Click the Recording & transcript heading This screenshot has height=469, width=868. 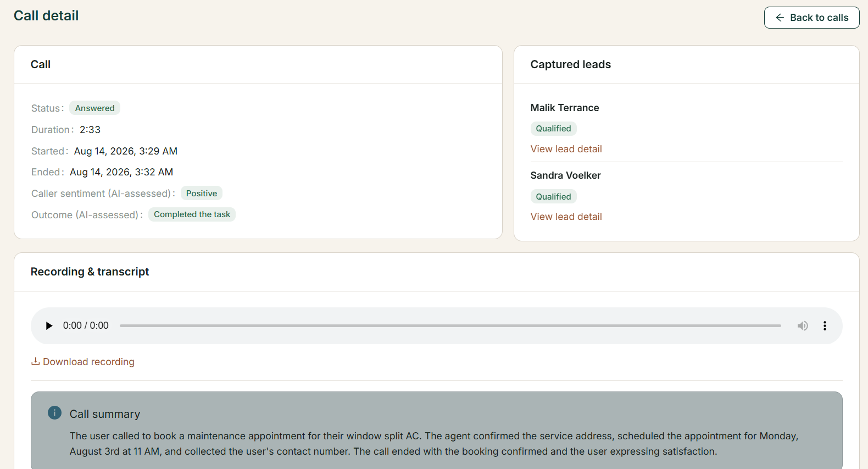pyautogui.click(x=90, y=272)
